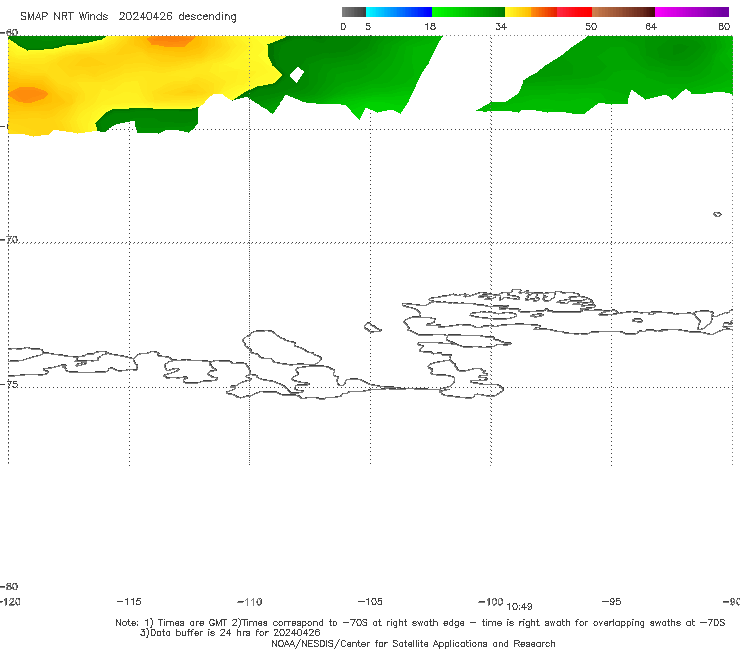Click the swath time label '10:49'

(519, 607)
